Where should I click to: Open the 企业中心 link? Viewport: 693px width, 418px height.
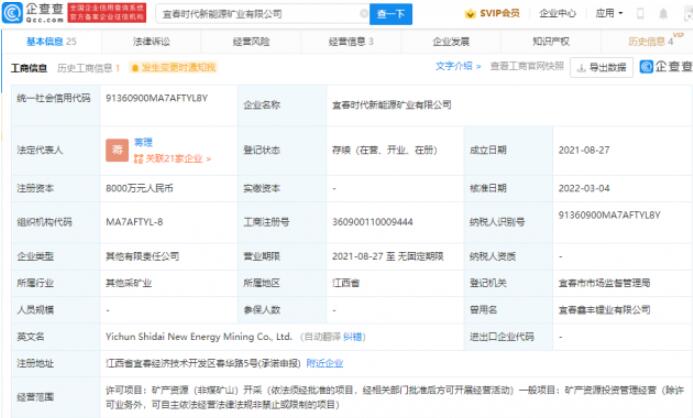558,13
